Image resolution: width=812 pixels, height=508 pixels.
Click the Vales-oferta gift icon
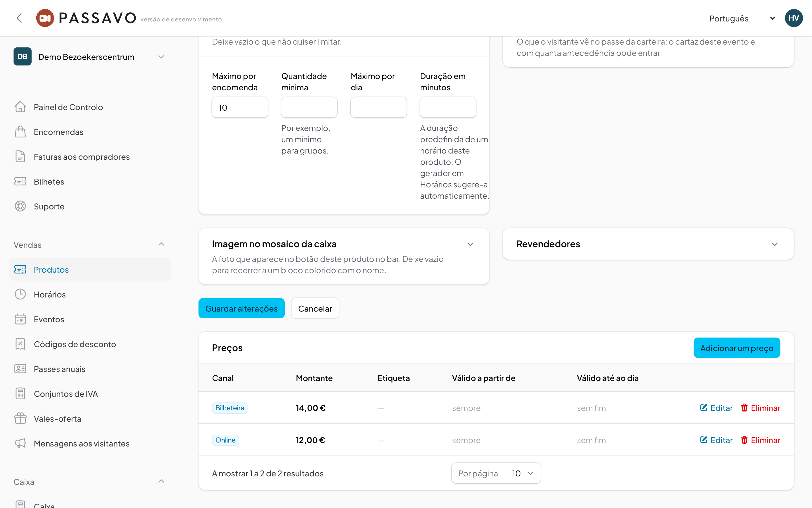pyautogui.click(x=21, y=419)
